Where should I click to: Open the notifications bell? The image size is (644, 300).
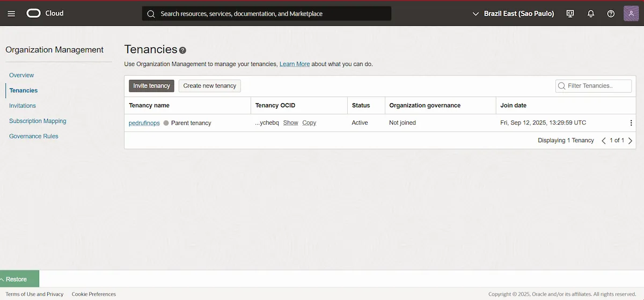click(x=591, y=13)
